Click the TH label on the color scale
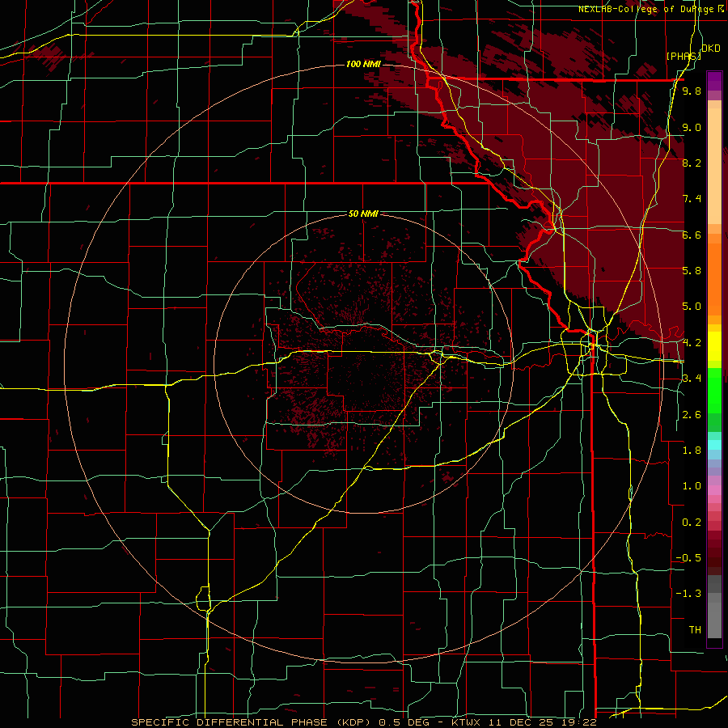Image resolution: width=728 pixels, height=728 pixels. click(695, 630)
